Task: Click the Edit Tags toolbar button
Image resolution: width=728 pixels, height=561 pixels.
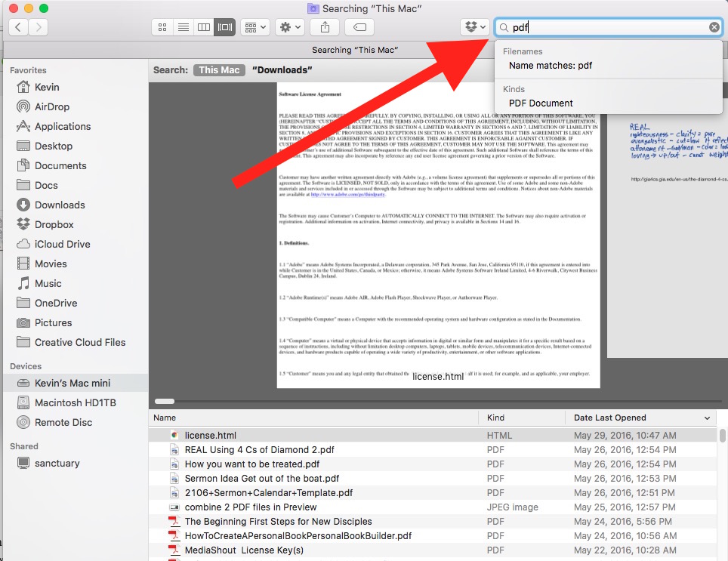Action: tap(359, 27)
